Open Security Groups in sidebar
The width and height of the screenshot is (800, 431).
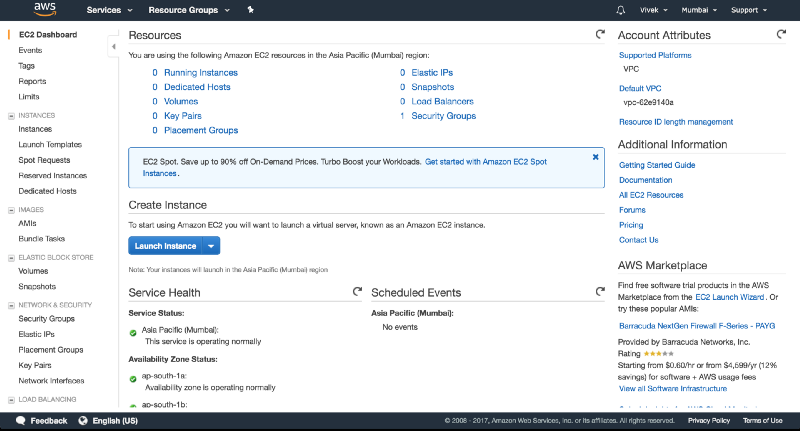coord(46,318)
